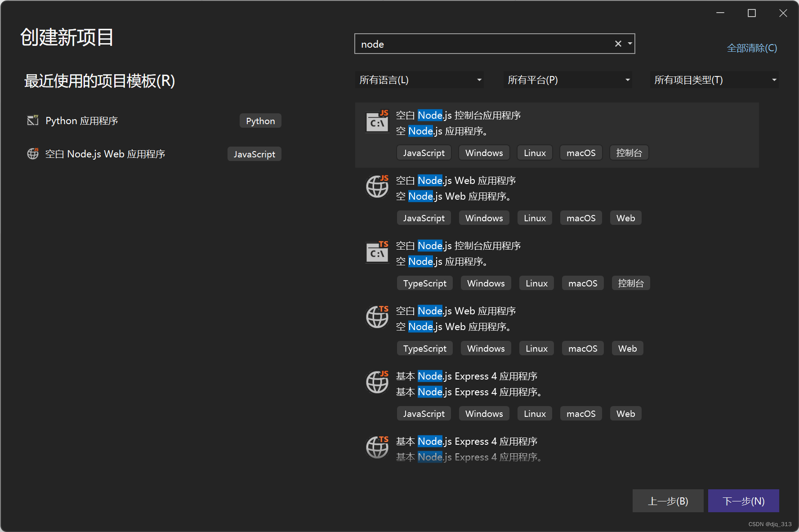Open recent template 空白 Node.js Web 应用程序
Image resolution: width=799 pixels, height=532 pixels.
point(105,154)
